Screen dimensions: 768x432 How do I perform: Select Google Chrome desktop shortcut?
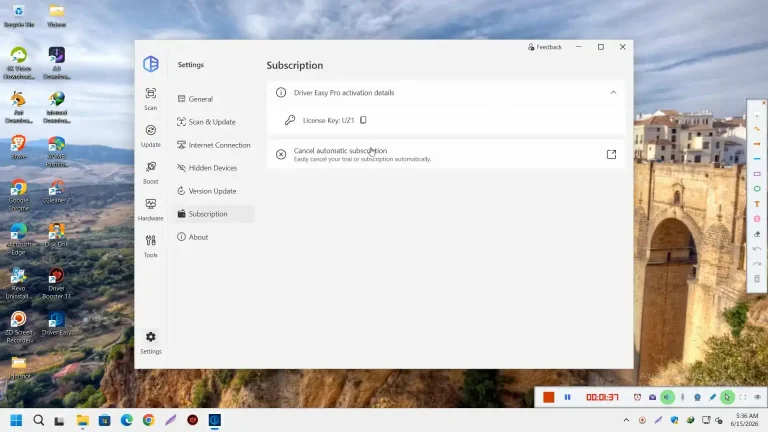tap(19, 194)
